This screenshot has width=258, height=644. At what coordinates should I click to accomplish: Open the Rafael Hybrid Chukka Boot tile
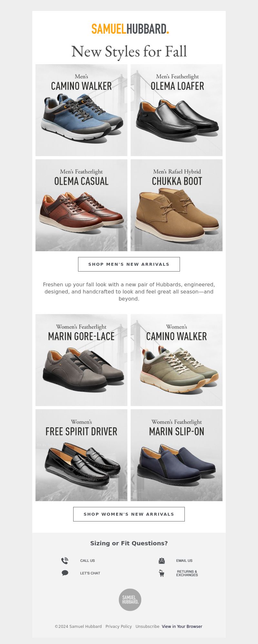176,205
